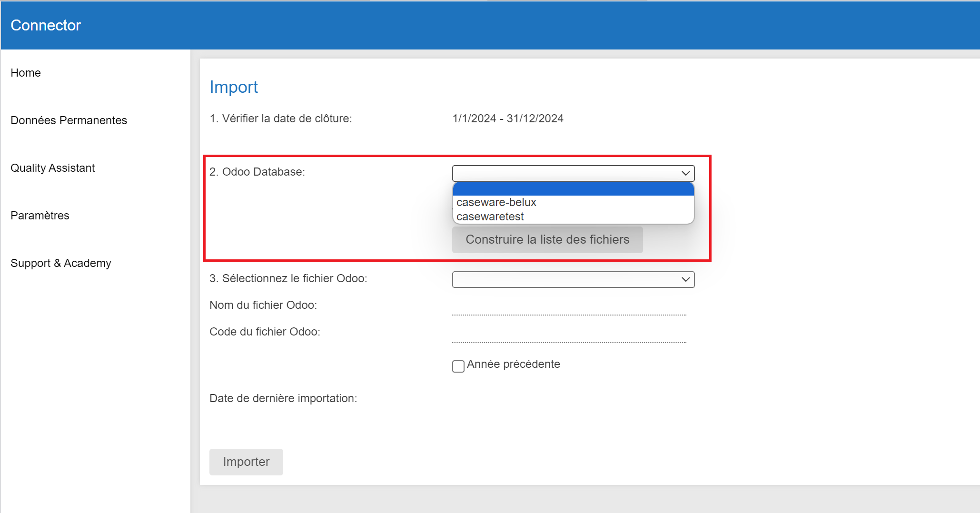Navigate to Support & Academy
The width and height of the screenshot is (980, 513).
pos(60,263)
